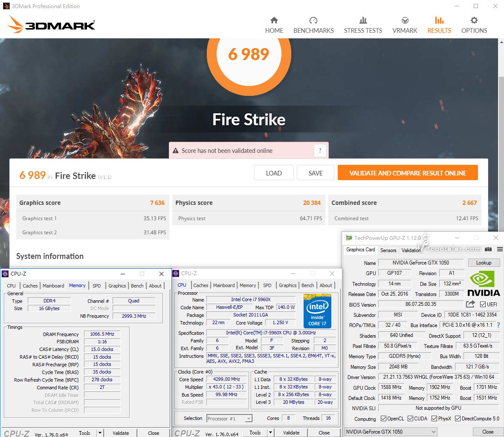Click VALIDATE AND COMPARE RESULT ONLINE
The height and width of the screenshot is (437, 504).
[408, 173]
